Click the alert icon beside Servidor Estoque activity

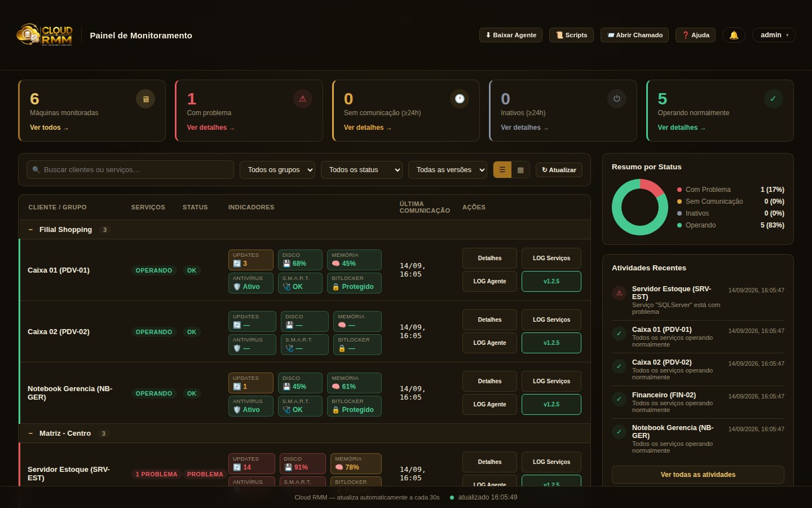click(619, 293)
